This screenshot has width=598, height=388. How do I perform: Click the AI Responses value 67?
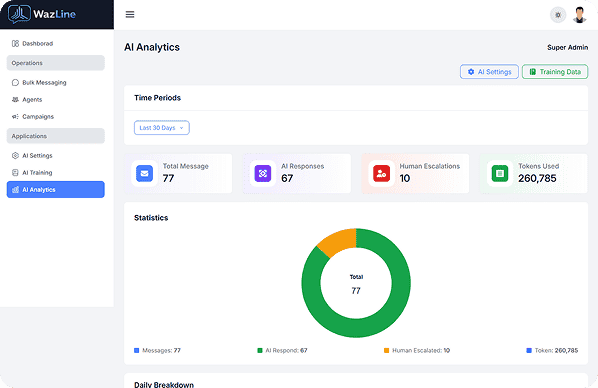click(x=287, y=178)
